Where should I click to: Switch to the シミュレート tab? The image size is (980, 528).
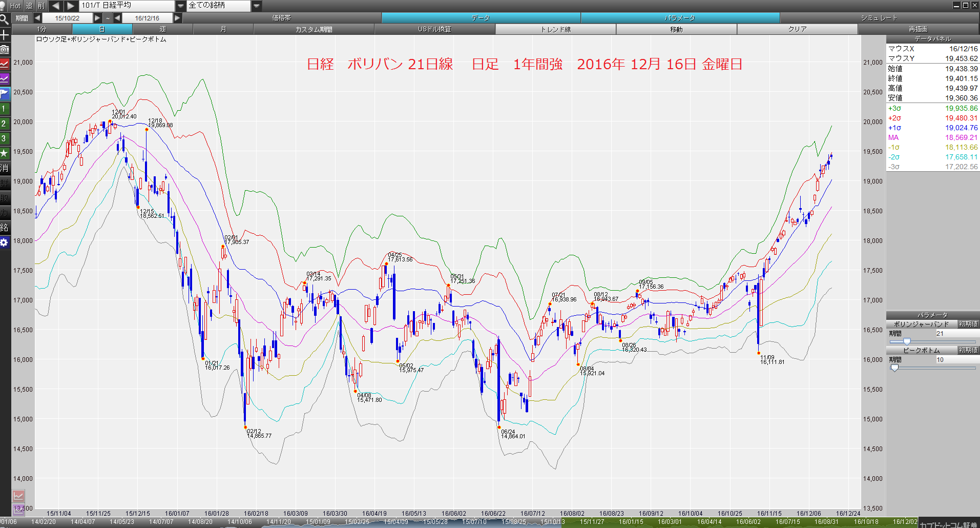point(879,18)
